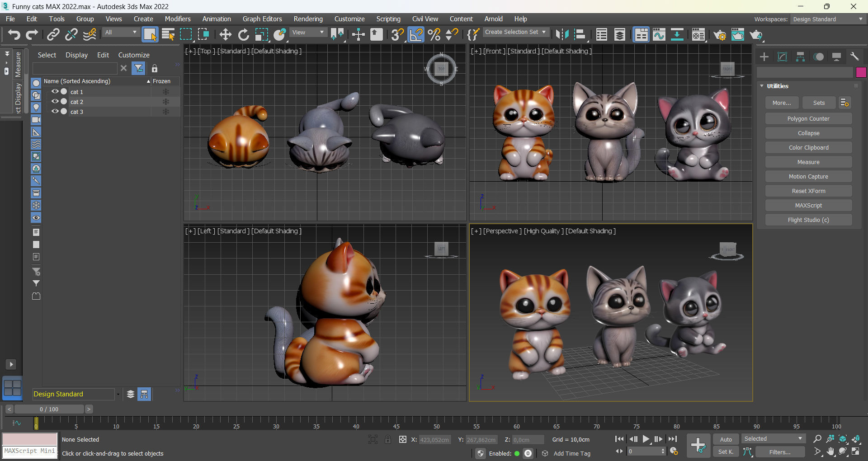Open the key filter Selected dropdown
This screenshot has width=868, height=461.
click(x=773, y=439)
